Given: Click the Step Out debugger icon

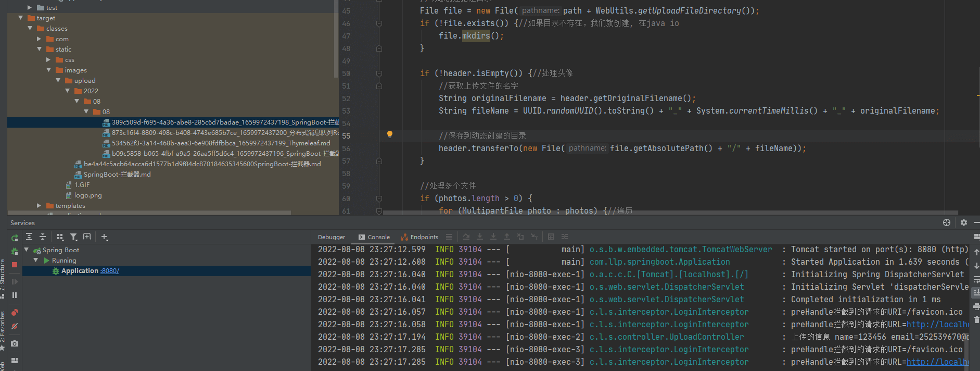Looking at the screenshot, I should point(507,237).
